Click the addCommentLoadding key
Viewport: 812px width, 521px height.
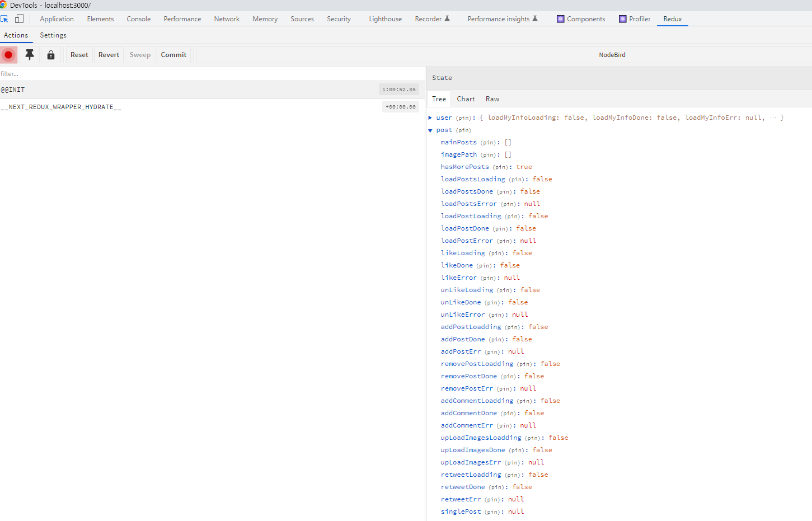pos(477,401)
